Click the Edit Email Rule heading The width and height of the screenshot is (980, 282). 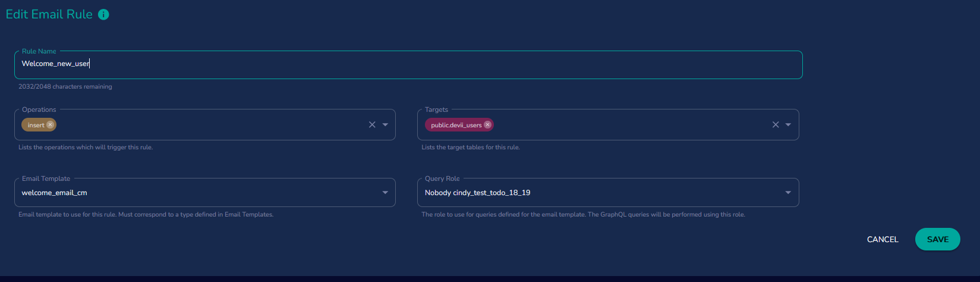[x=49, y=14]
